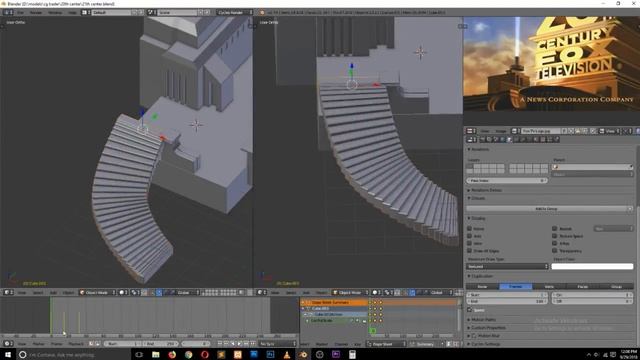Open the Object properties tab icon
This screenshot has height=360, width=640.
point(509,140)
